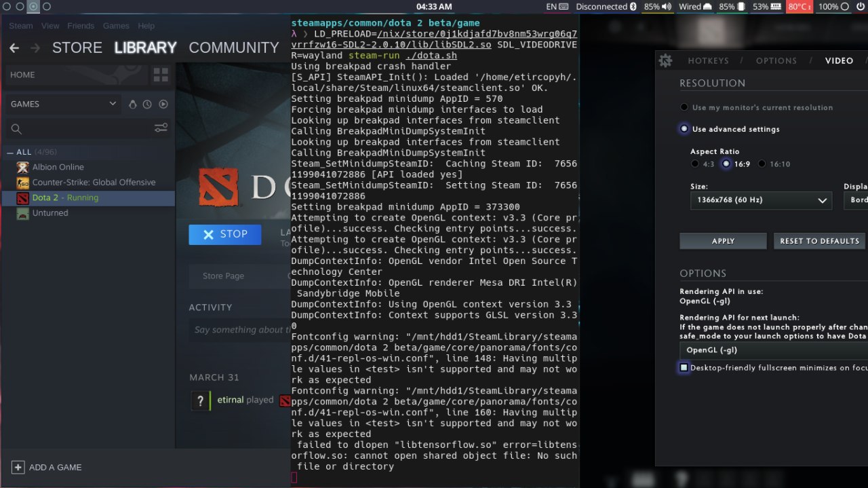This screenshot has width=868, height=488.
Task: Go to Steam LIBRARY section
Action: pyautogui.click(x=145, y=48)
